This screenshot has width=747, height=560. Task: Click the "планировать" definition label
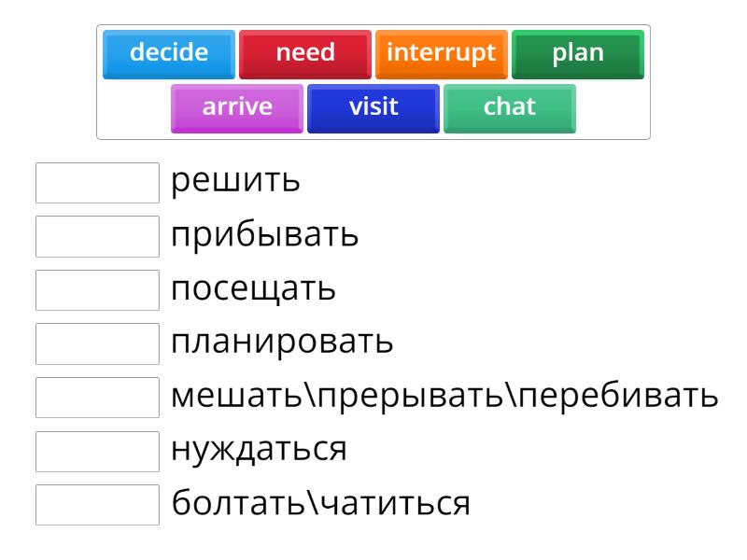point(282,343)
